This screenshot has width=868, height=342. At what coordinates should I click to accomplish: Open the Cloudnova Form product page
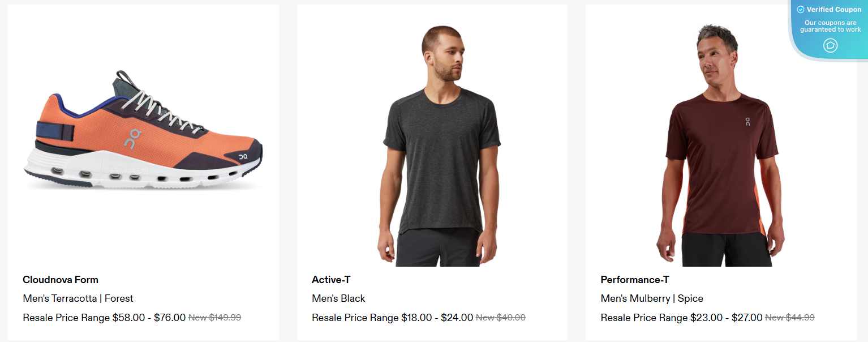59,279
